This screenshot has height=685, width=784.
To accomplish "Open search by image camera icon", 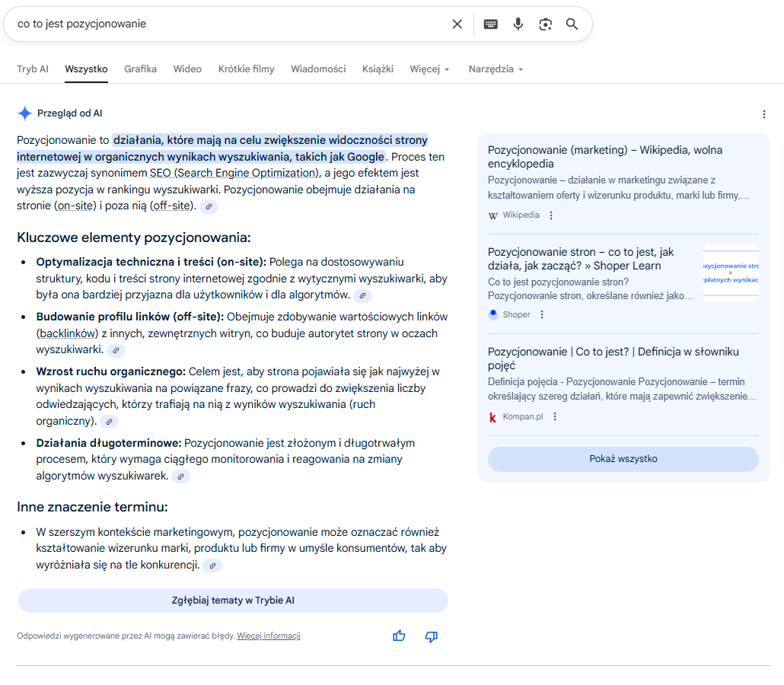I will pyautogui.click(x=545, y=24).
